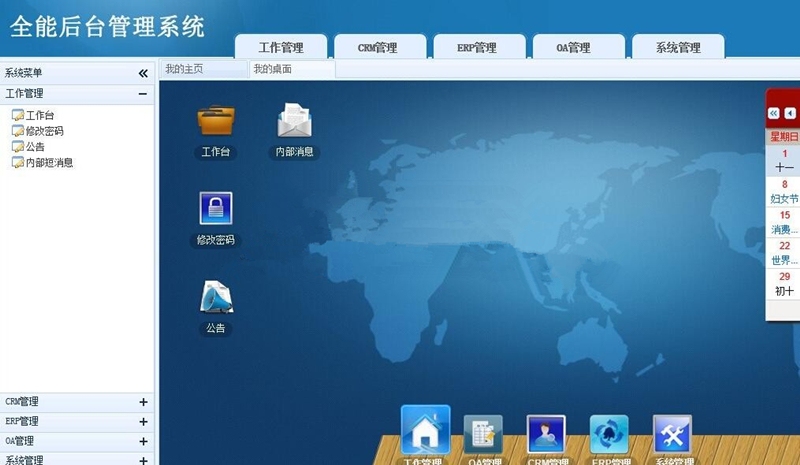Click the page icon beside 工作台 in tree
Viewport: 800px width, 465px height.
pos(18,115)
